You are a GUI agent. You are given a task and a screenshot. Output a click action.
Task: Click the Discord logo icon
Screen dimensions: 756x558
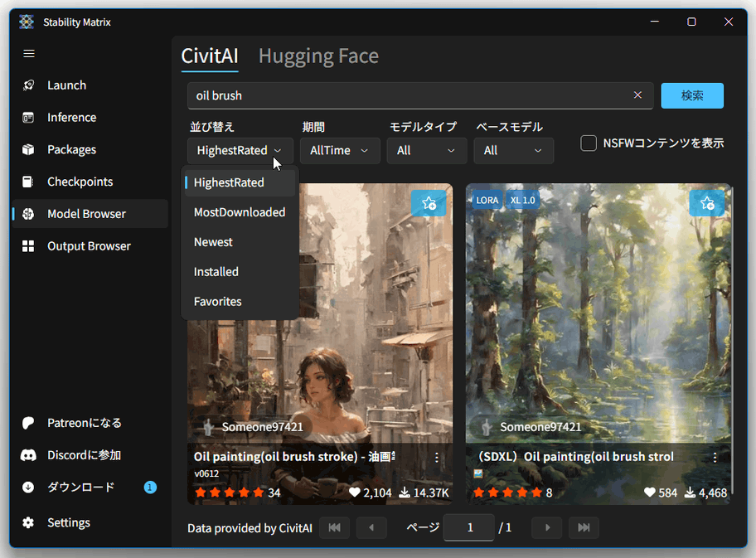[x=28, y=455]
